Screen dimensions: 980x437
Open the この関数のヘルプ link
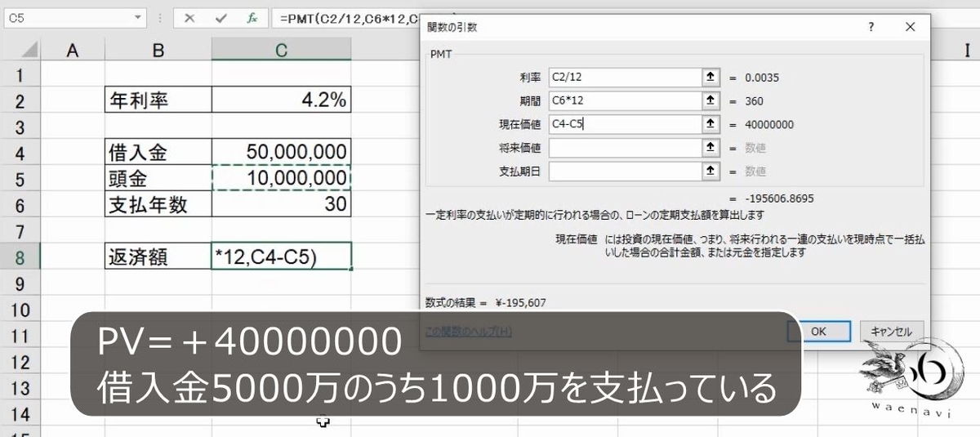[x=469, y=331]
